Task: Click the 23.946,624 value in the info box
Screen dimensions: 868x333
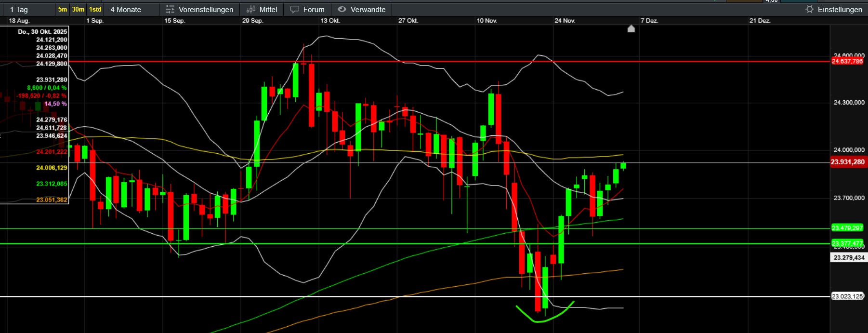Action: coord(52,136)
